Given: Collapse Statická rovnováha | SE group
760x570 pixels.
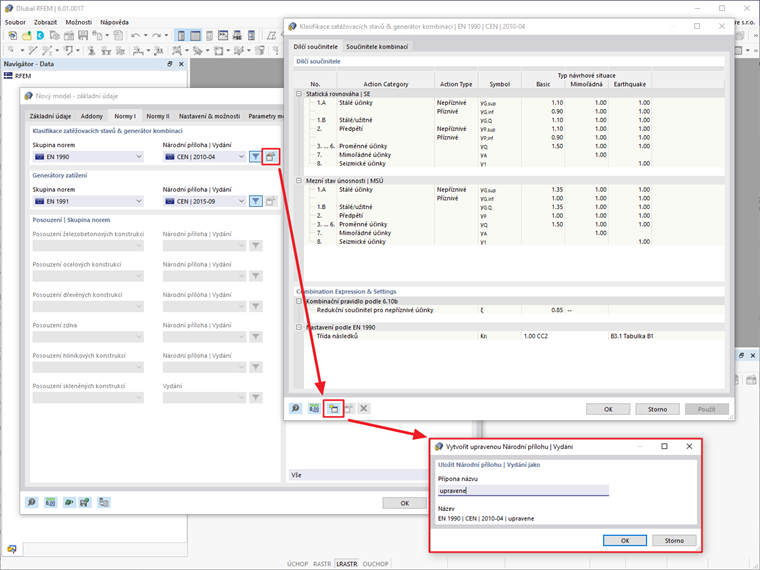Looking at the screenshot, I should point(299,94).
